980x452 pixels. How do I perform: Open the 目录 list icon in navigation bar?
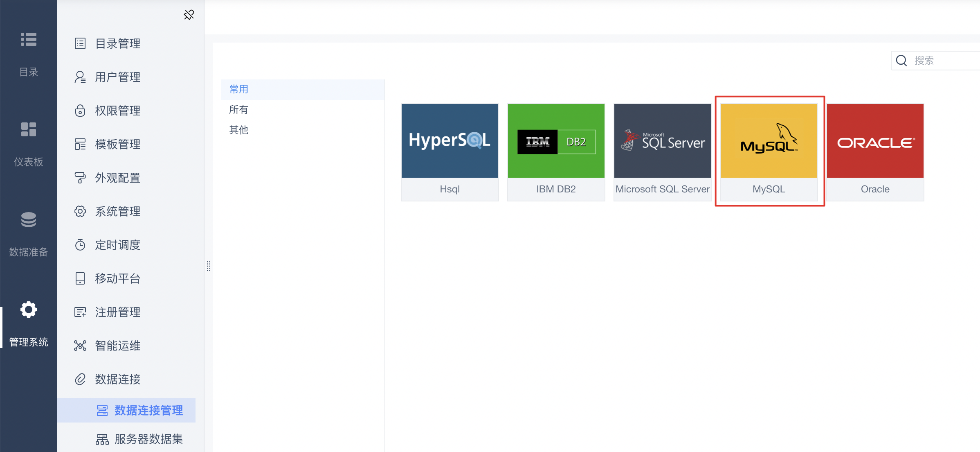[x=29, y=39]
